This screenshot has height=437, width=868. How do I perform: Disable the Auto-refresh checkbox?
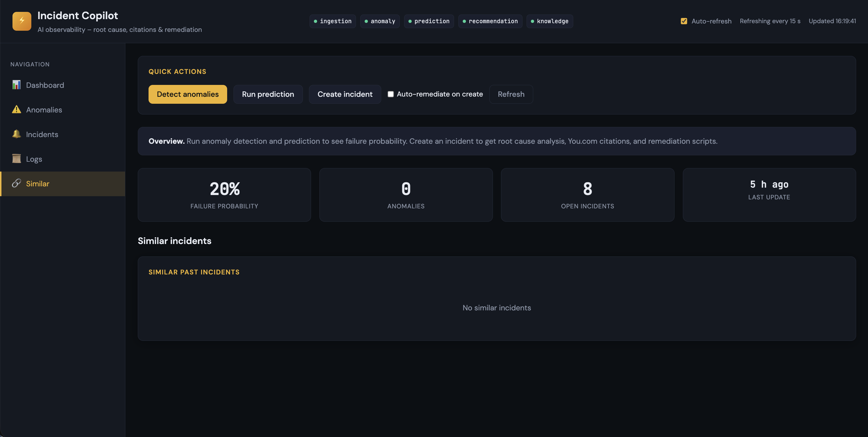[x=684, y=21]
